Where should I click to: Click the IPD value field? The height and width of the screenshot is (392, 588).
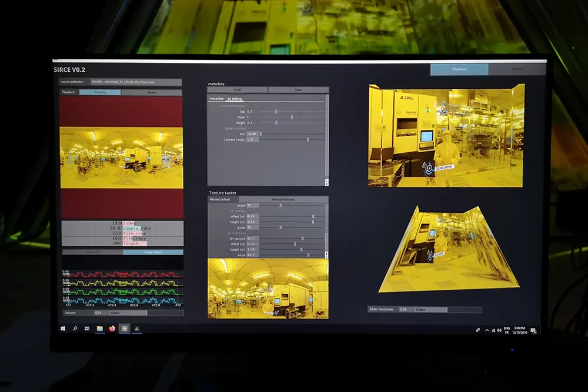252,134
